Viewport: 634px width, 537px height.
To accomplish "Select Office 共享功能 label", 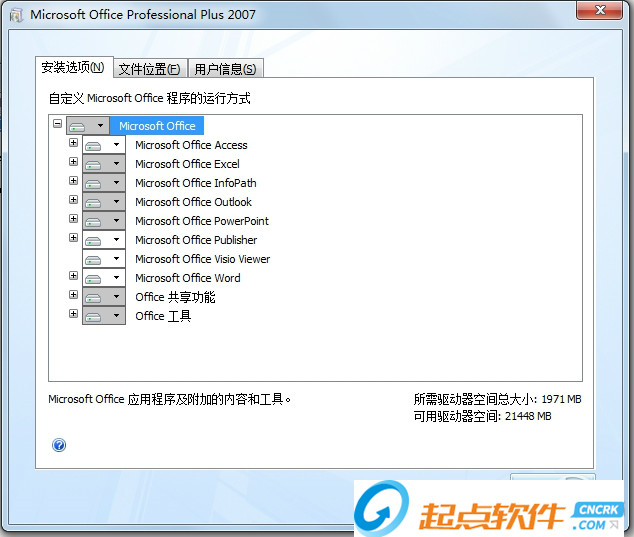I will pyautogui.click(x=175, y=297).
